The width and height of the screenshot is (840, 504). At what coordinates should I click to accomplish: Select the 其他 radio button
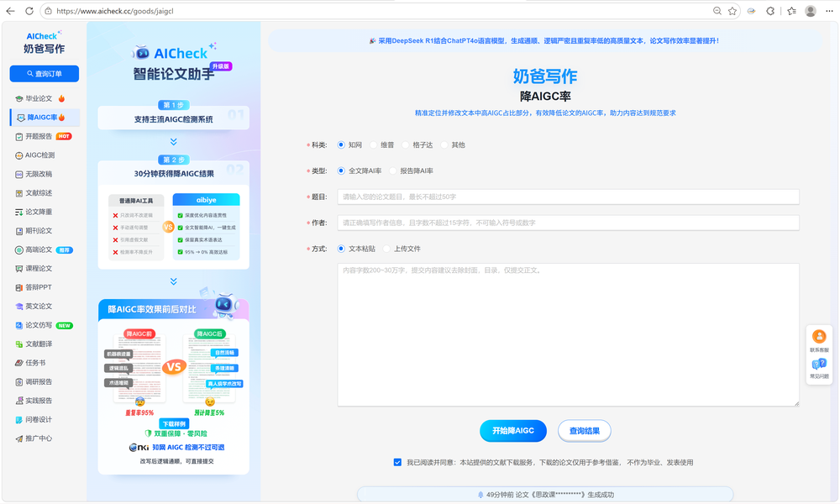point(444,145)
